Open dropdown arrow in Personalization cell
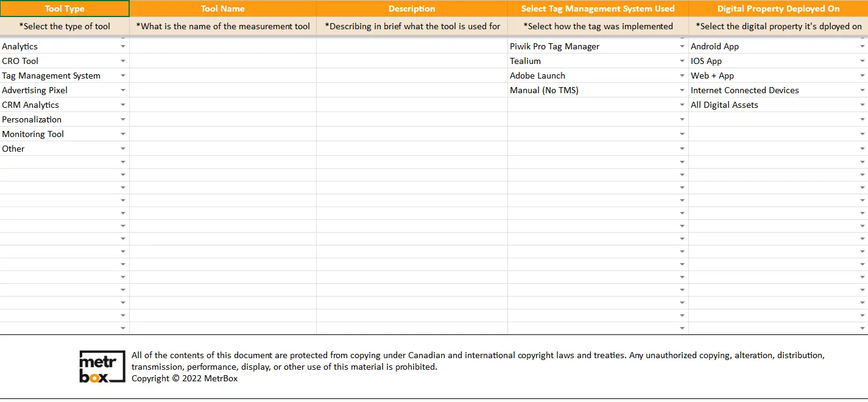Viewport: 868px width, 402px height. (123, 119)
